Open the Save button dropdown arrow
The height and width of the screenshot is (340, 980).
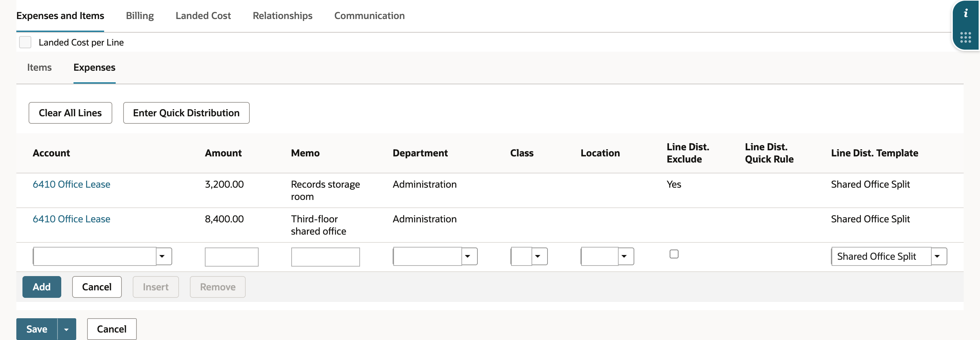(x=67, y=329)
